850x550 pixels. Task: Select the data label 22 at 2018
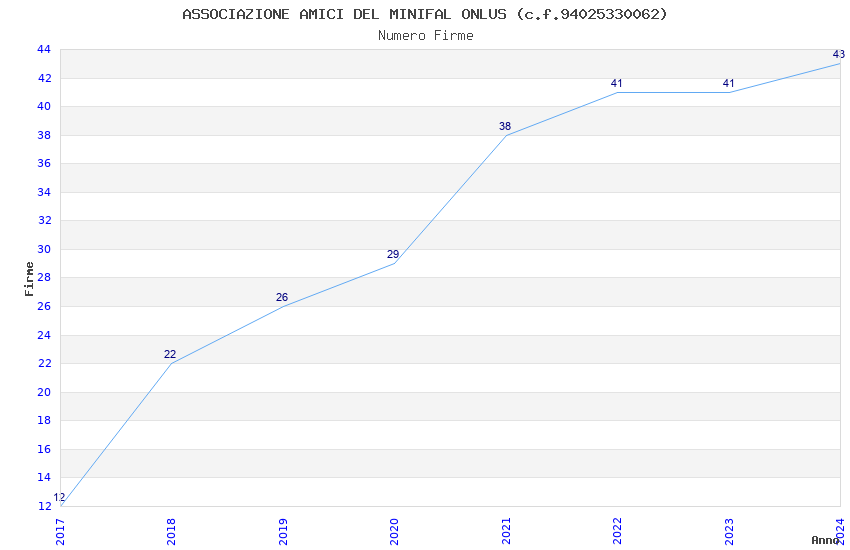(170, 354)
